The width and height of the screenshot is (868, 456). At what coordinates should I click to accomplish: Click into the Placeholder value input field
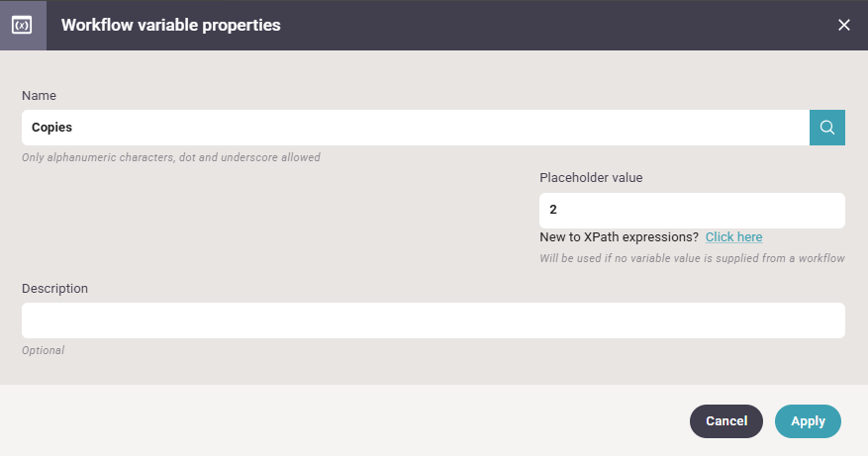pos(692,211)
